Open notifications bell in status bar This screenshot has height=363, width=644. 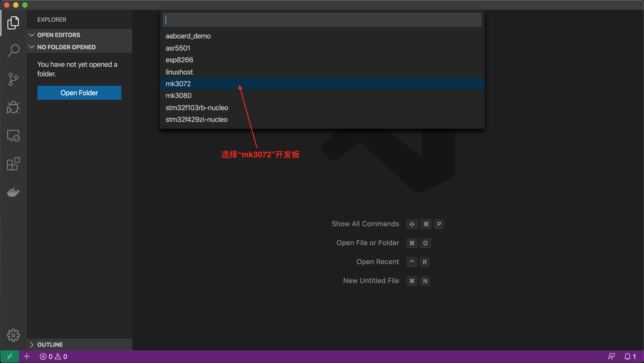tap(630, 356)
